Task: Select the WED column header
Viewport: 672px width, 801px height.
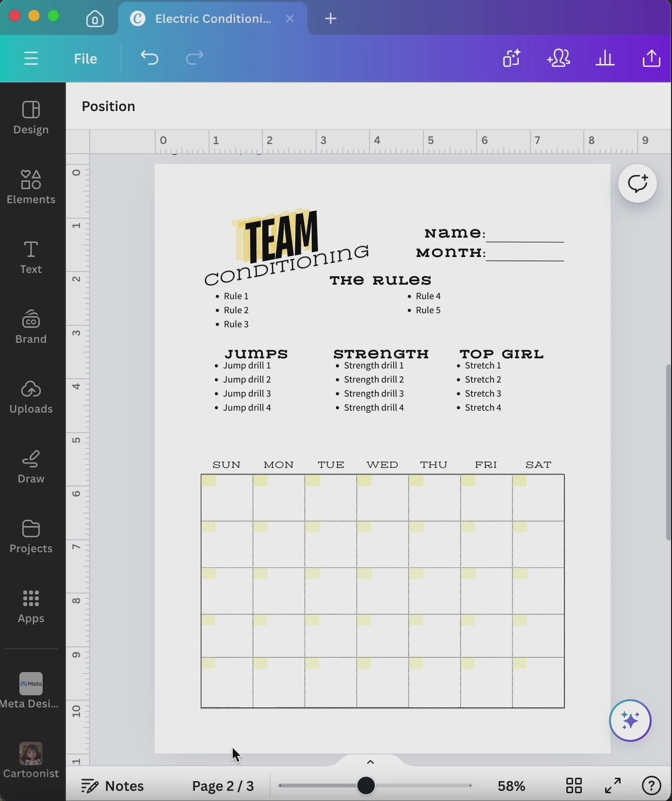Action: click(x=383, y=465)
